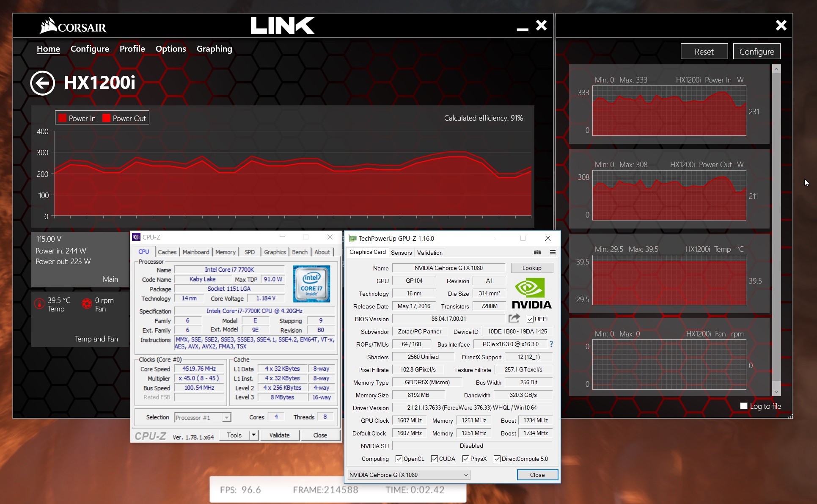Click the Intel Core i7 logo in CPU-Z
Viewport: 817px width, 504px height.
coord(311,284)
